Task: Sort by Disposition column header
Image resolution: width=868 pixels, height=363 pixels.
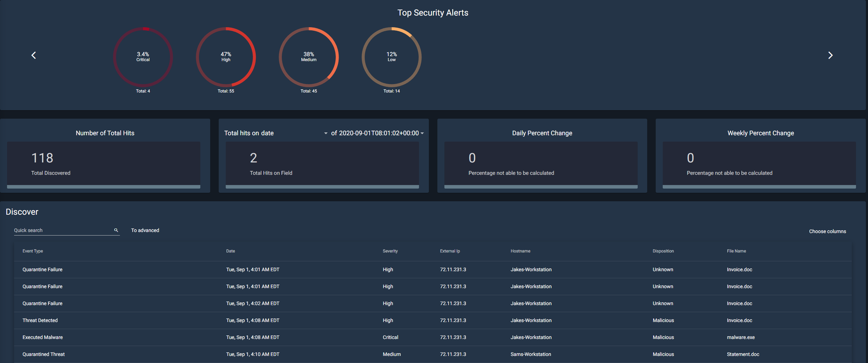Action: point(663,251)
